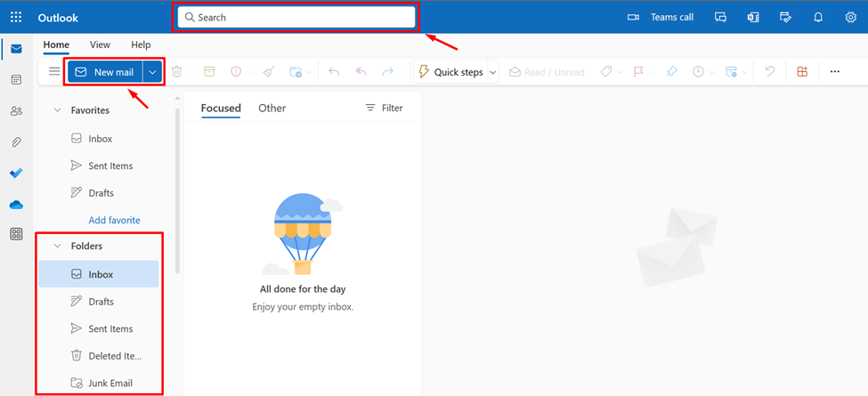Click the Categorize tag icon
Screen dimensions: 868x396
pyautogui.click(x=606, y=72)
